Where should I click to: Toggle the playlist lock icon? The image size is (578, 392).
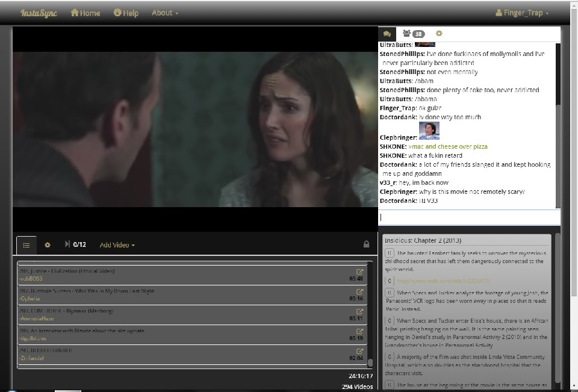click(366, 244)
